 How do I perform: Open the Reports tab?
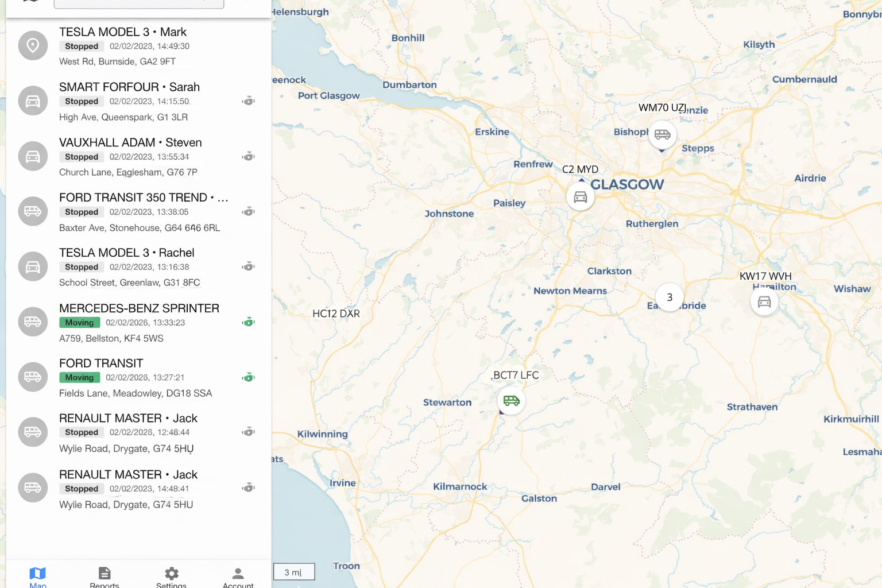click(x=105, y=577)
